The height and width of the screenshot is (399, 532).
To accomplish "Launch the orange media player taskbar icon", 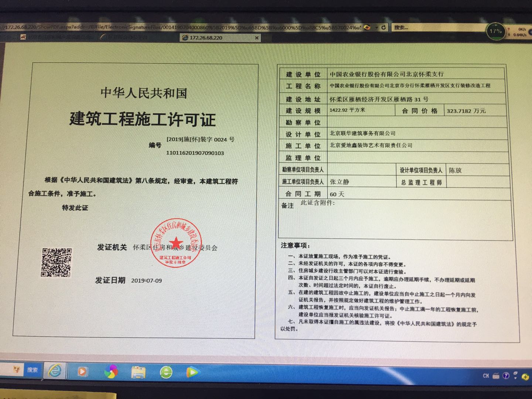I will click(82, 371).
